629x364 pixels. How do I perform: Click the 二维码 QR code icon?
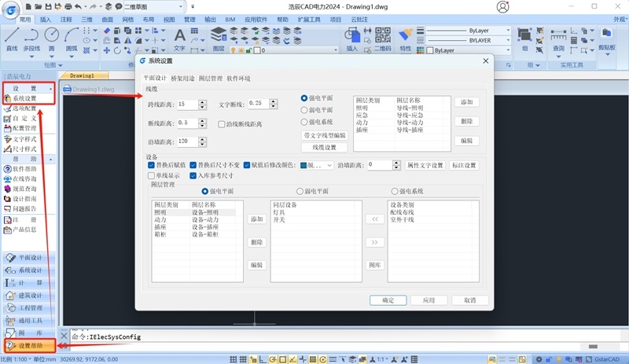tap(383, 40)
